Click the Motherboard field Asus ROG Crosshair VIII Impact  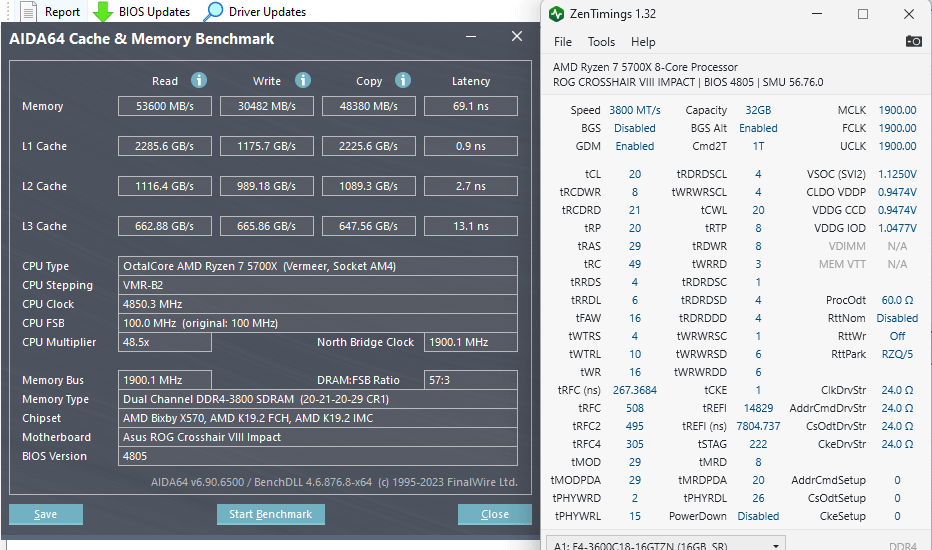(x=317, y=437)
